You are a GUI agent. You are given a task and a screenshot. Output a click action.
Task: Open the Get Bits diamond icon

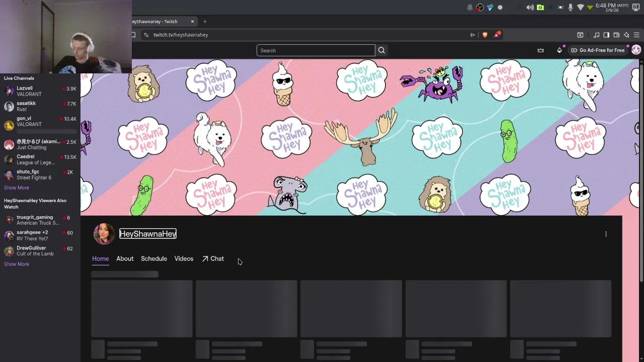coord(559,50)
